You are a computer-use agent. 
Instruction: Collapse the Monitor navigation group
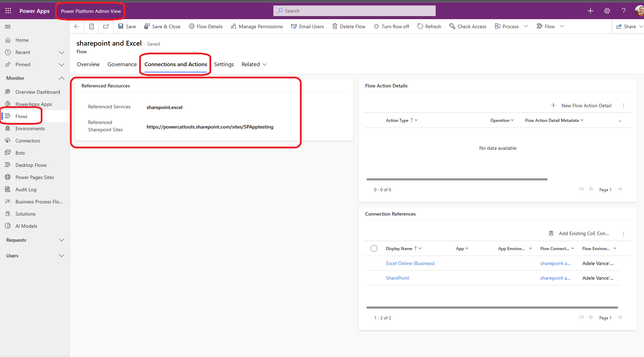(62, 78)
